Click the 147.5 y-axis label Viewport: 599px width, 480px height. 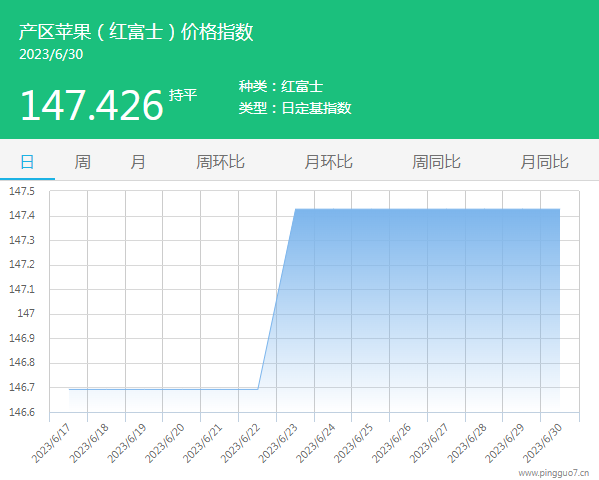coord(22,191)
